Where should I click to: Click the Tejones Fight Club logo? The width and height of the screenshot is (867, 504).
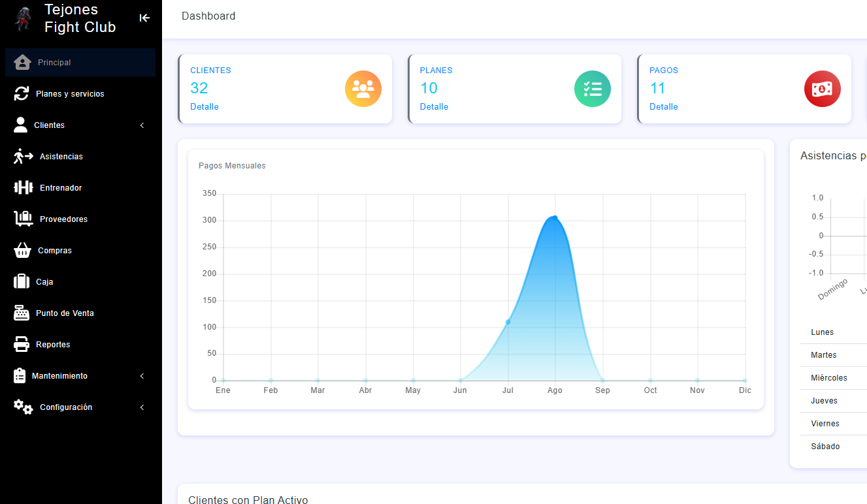click(23, 18)
